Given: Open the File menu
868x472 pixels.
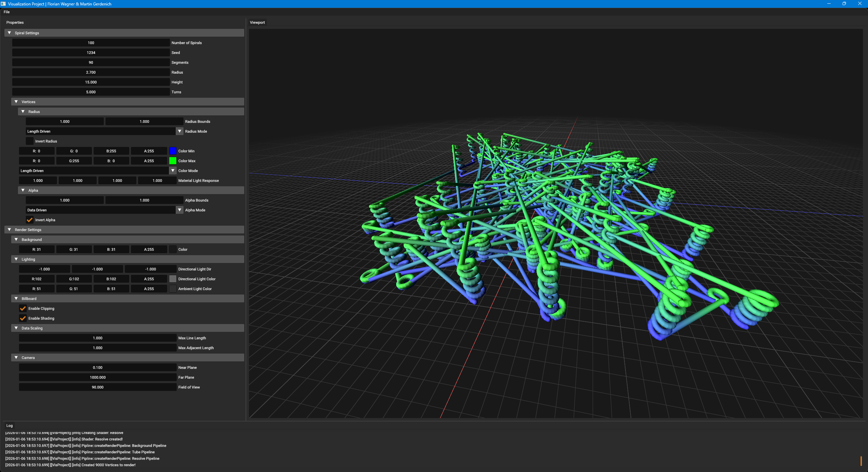Looking at the screenshot, I should click(7, 12).
